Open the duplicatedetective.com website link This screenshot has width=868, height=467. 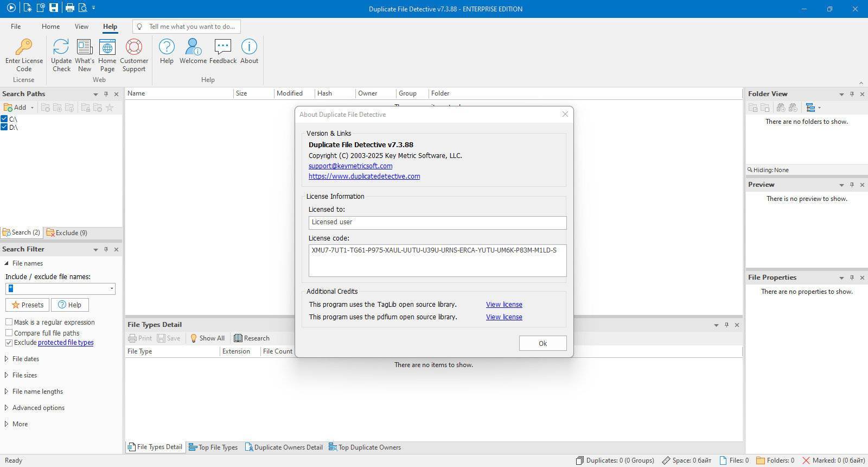pyautogui.click(x=364, y=176)
